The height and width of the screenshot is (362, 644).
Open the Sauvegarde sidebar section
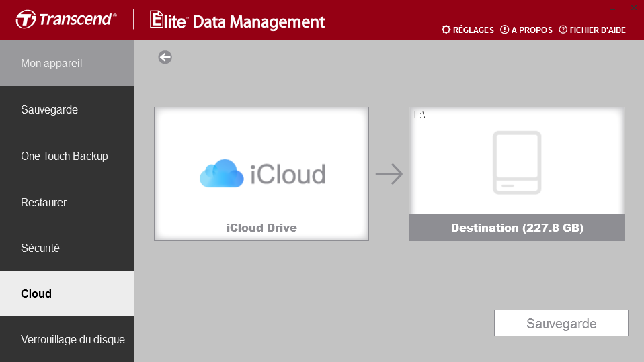click(x=67, y=109)
